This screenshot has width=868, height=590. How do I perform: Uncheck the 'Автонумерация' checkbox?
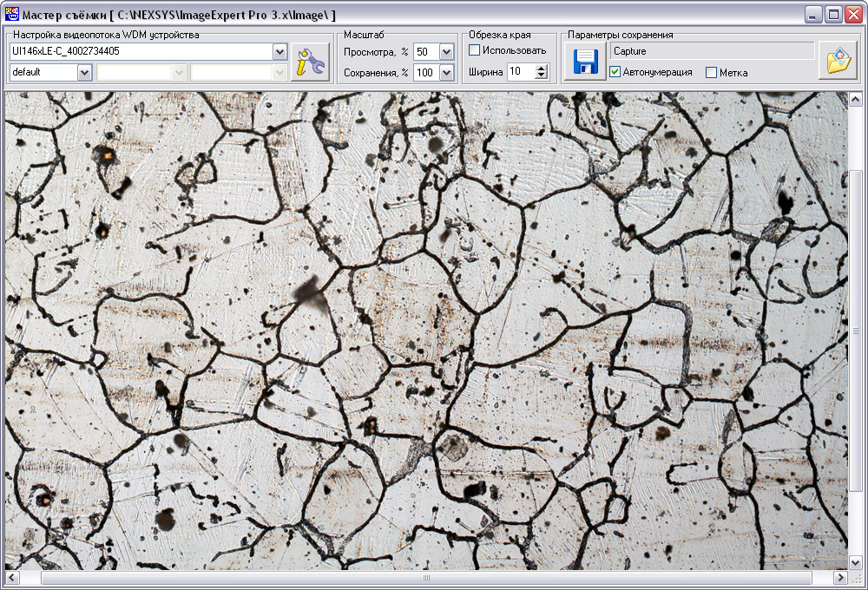[615, 72]
